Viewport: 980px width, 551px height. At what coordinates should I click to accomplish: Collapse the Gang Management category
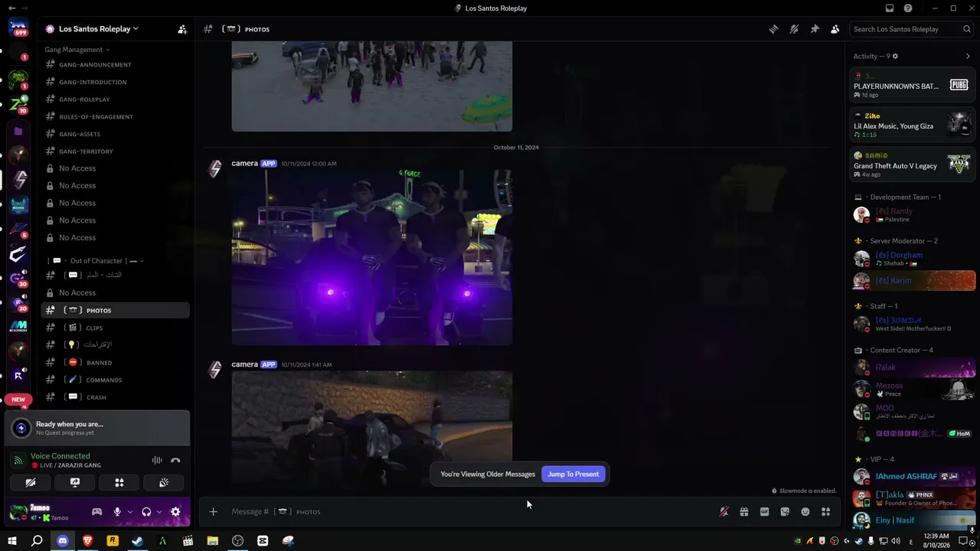pyautogui.click(x=77, y=50)
